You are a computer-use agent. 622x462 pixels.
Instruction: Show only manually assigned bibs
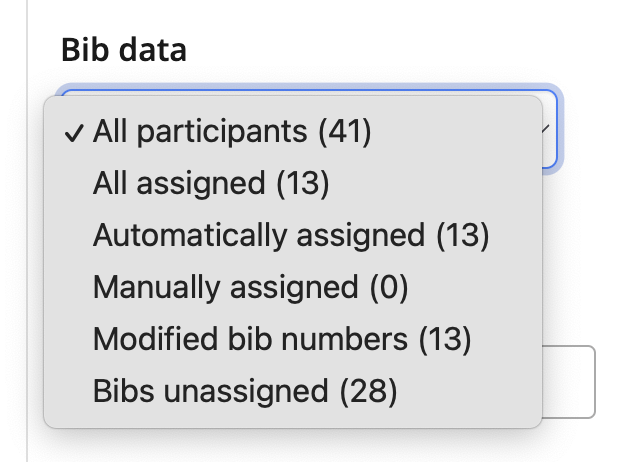tap(250, 288)
